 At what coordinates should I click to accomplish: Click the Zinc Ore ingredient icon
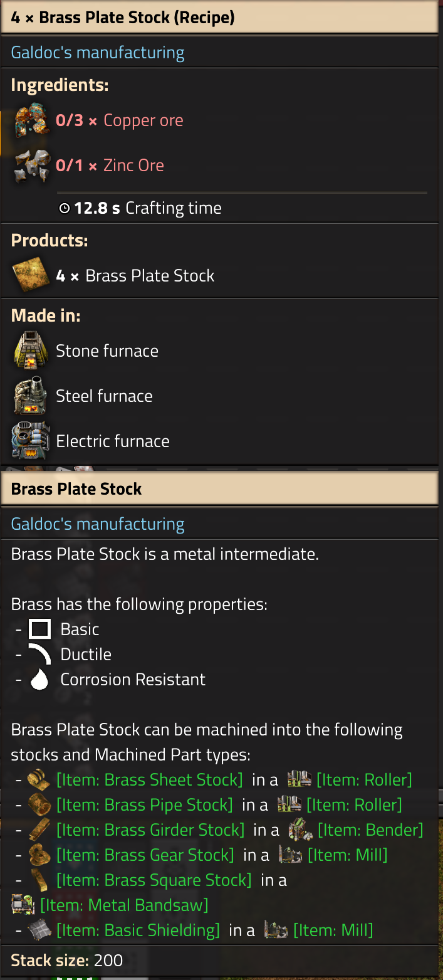point(31,166)
